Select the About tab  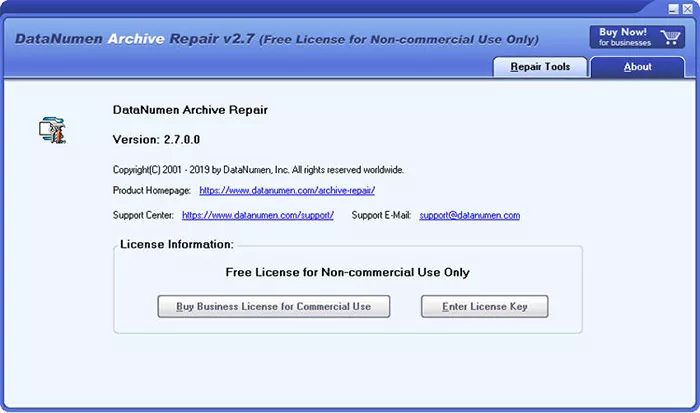638,67
